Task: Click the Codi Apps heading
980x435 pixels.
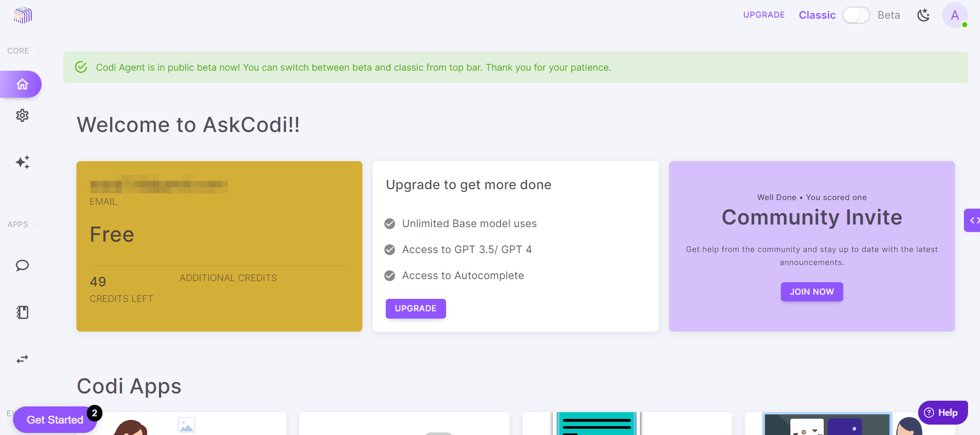Action: pos(129,386)
